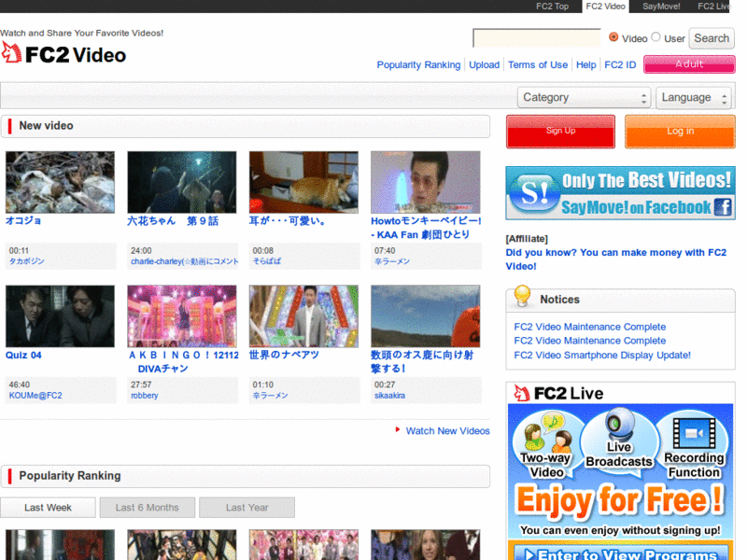Screen dimensions: 747x560
Task: Click the red Sign Up button
Action: [x=561, y=132]
